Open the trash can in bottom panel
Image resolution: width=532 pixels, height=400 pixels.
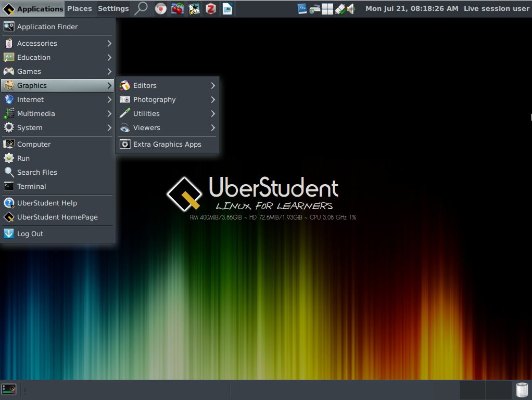pos(521,390)
